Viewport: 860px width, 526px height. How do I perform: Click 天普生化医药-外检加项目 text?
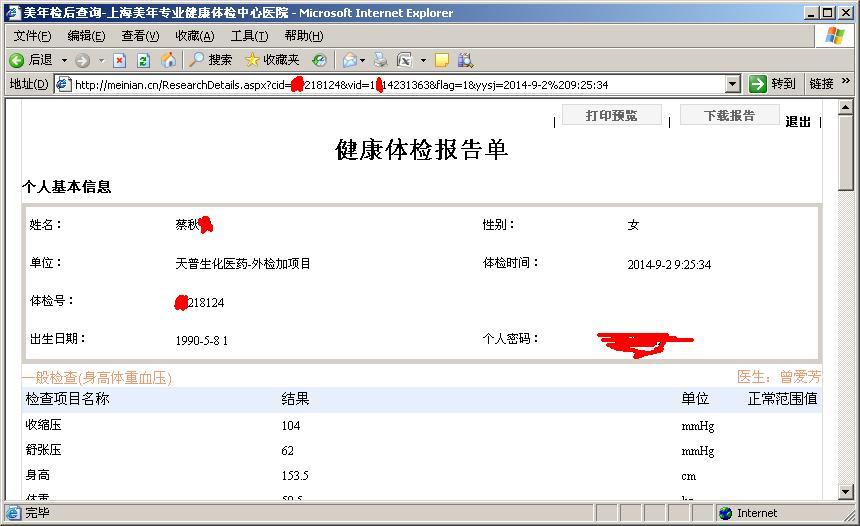coord(243,264)
